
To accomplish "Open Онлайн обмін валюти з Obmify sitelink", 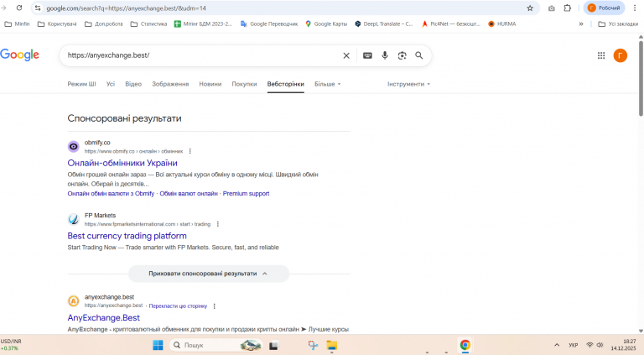I will 111,194.
